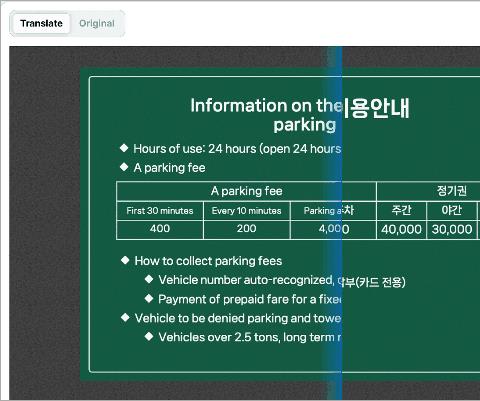Switch to the Original tab

[x=97, y=23]
